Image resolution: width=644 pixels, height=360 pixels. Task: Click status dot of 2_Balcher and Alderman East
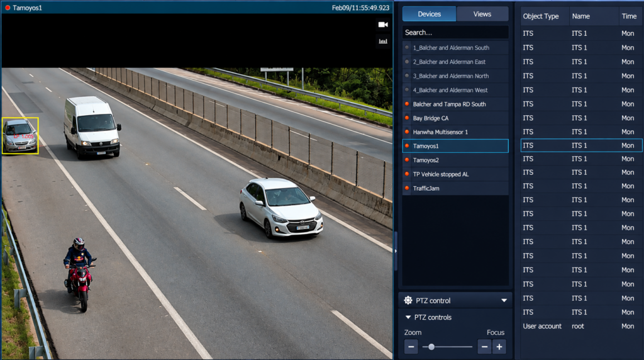click(407, 62)
